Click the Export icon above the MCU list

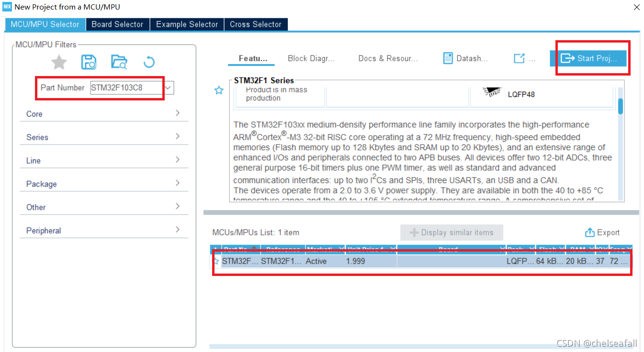coord(590,232)
